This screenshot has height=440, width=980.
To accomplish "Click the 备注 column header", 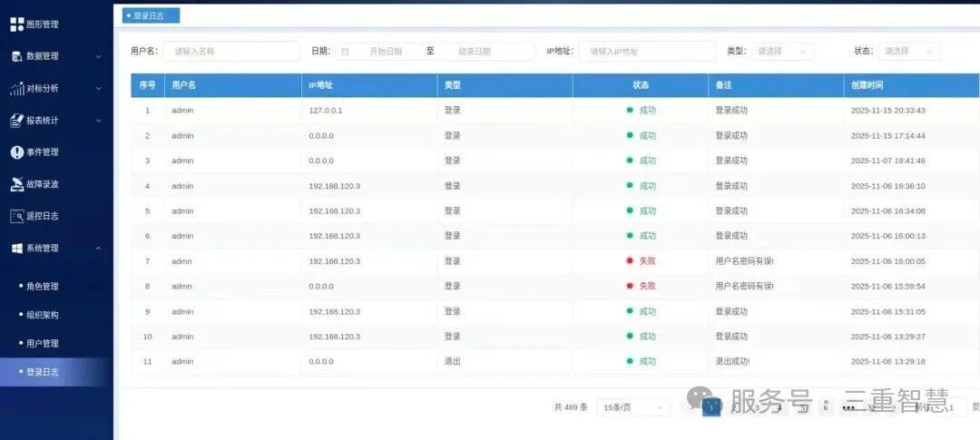I will click(x=776, y=85).
